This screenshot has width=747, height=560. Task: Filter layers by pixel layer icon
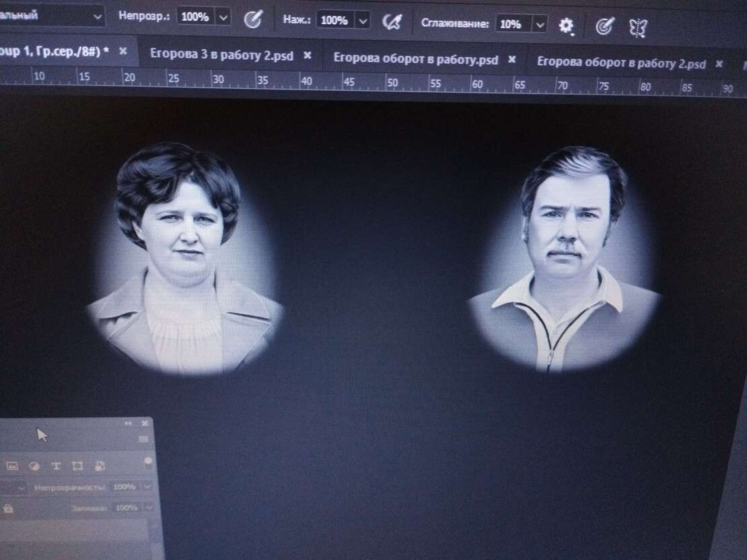(12, 465)
